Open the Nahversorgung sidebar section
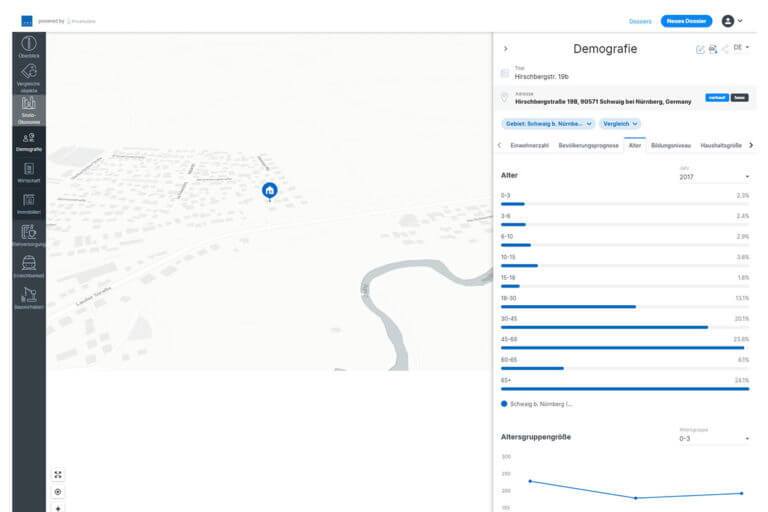768x512 pixels. pyautogui.click(x=29, y=235)
